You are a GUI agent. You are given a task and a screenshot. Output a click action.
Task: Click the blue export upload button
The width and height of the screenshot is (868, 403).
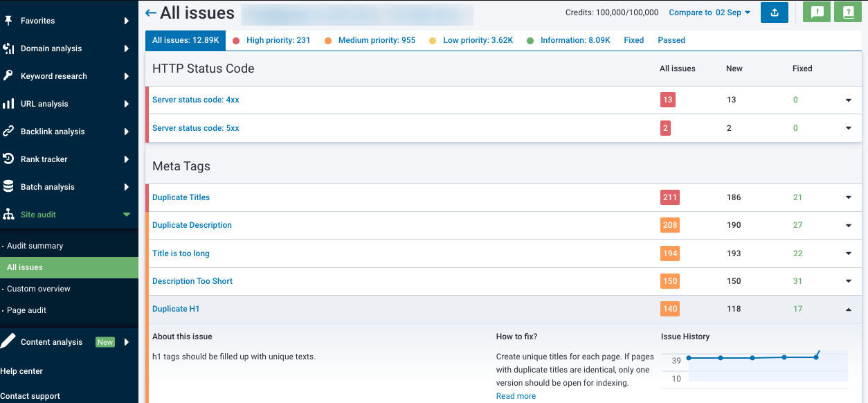(x=774, y=12)
